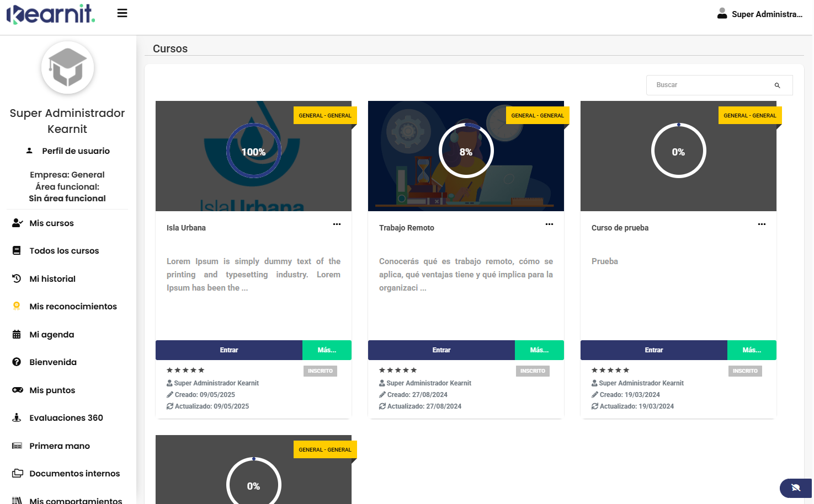Click the Todos los cursos book icon

point(17,250)
